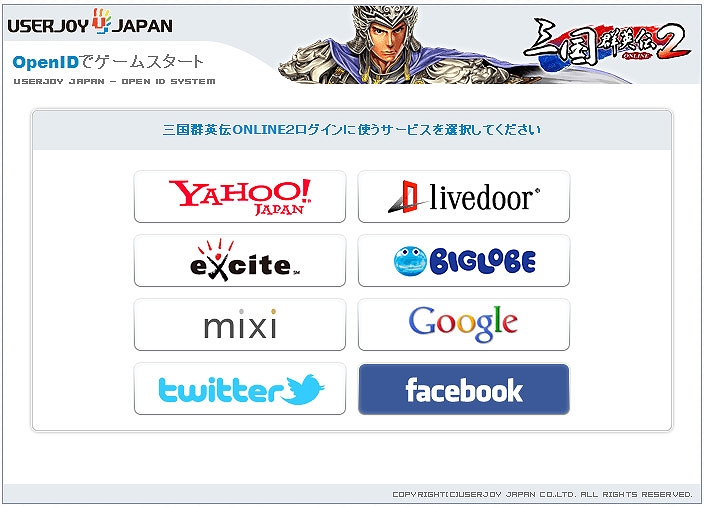Click the OpenIDでゲームスタート heading
The width and height of the screenshot is (704, 506).
pos(108,62)
